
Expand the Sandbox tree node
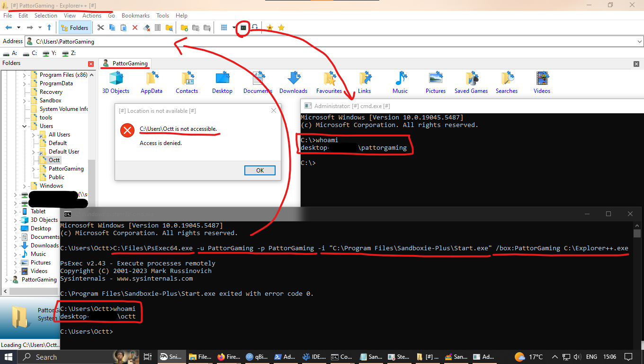[x=25, y=100]
